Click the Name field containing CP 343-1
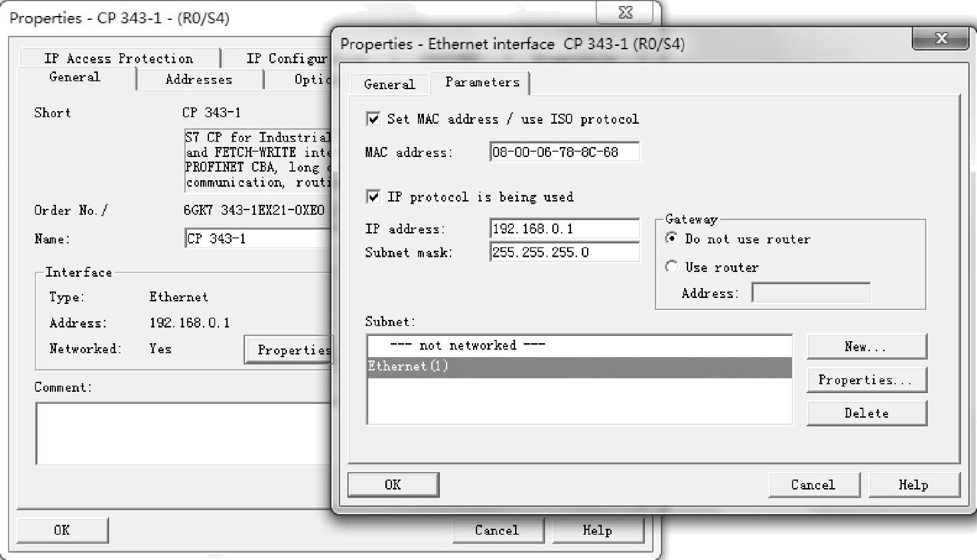Viewport: 977px width, 560px height. tap(258, 239)
